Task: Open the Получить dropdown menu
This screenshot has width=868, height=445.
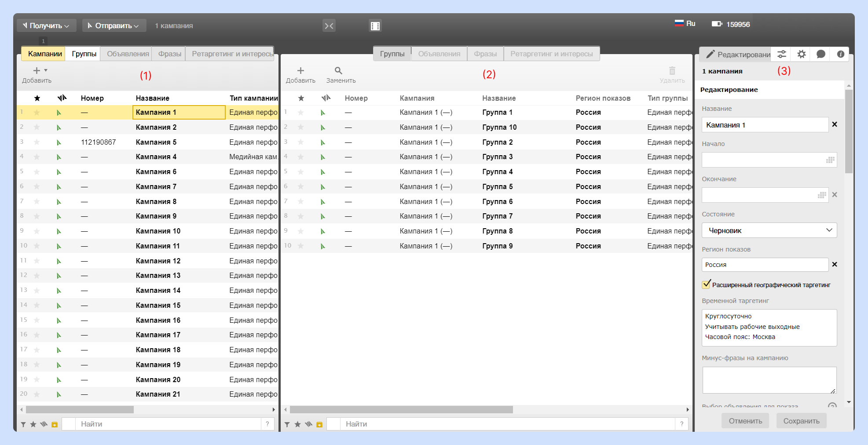Action: click(47, 26)
